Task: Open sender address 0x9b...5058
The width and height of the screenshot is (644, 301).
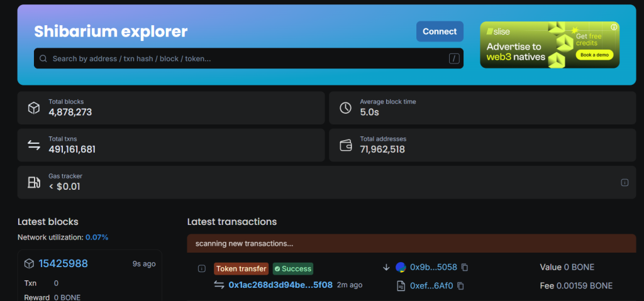Action: [433, 267]
